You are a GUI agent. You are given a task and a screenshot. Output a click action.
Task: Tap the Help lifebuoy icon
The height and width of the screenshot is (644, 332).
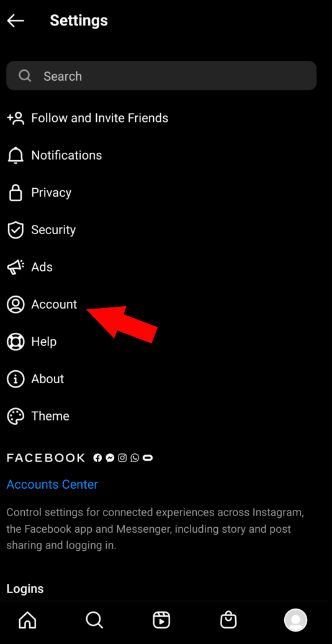[x=16, y=342]
